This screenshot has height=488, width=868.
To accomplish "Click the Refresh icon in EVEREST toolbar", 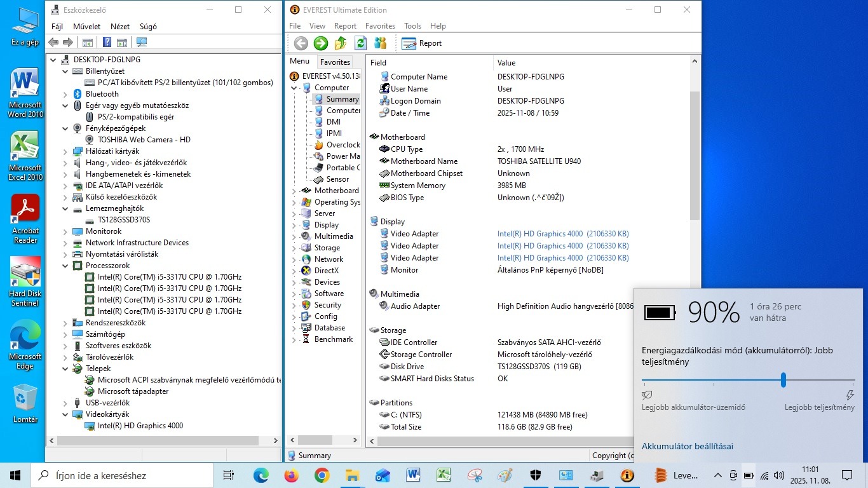I will (360, 43).
